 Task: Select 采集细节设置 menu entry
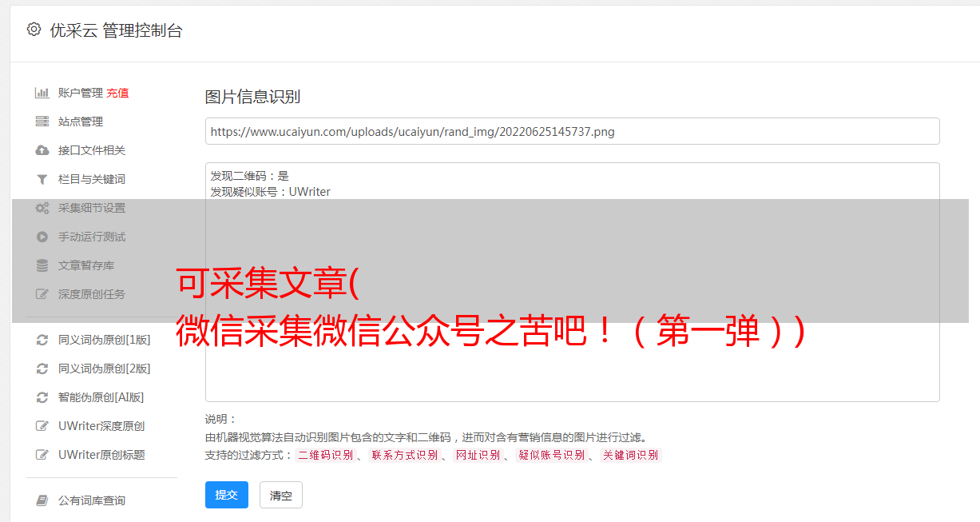92,208
